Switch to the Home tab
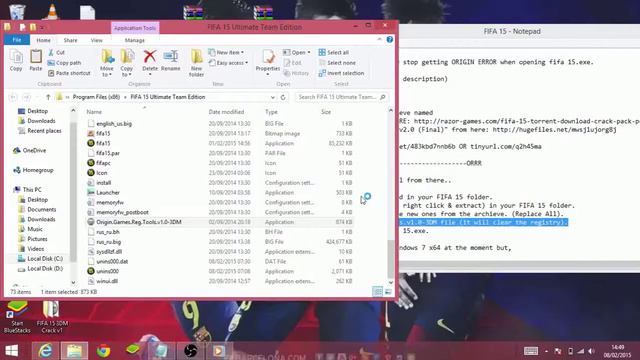Image resolution: width=640 pixels, height=360 pixels. click(x=43, y=40)
